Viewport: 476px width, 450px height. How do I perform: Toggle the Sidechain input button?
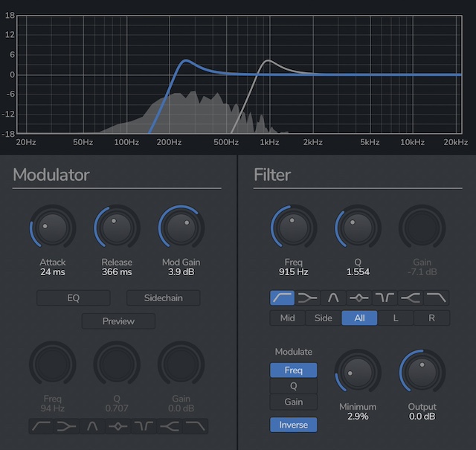point(164,298)
